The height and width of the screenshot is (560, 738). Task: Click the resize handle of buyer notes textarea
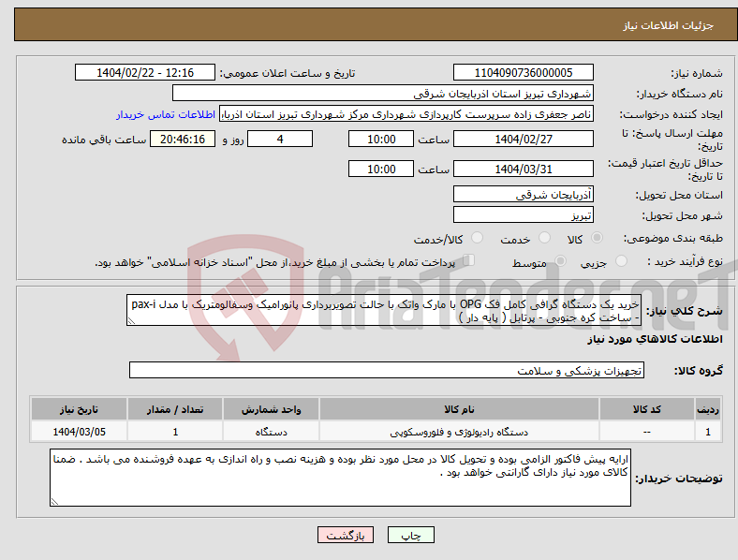tap(54, 502)
